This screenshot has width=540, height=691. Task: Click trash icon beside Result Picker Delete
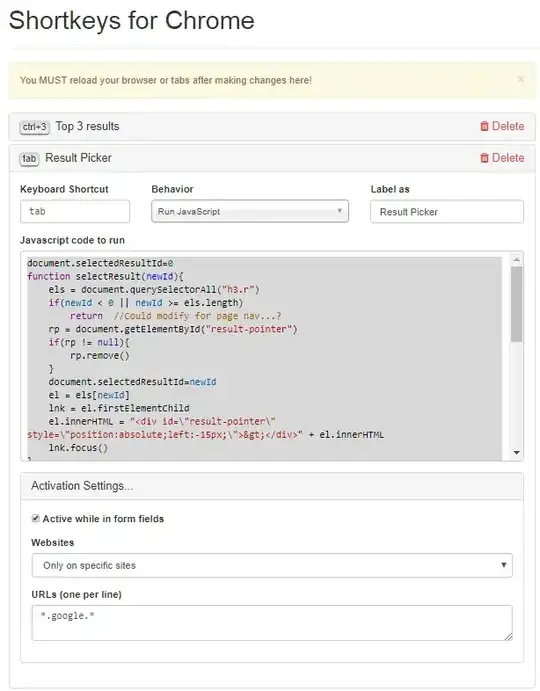tap(484, 158)
